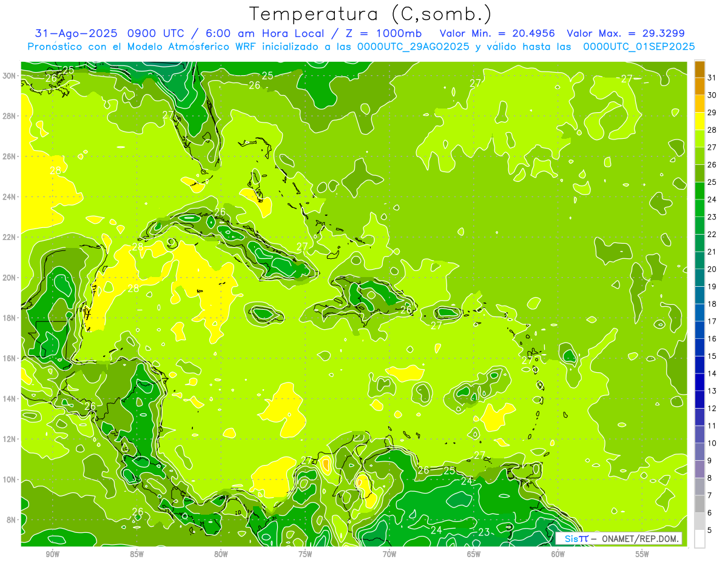Click latitude axis label '8N'
Viewport: 728px width, 562px height.
12,520
